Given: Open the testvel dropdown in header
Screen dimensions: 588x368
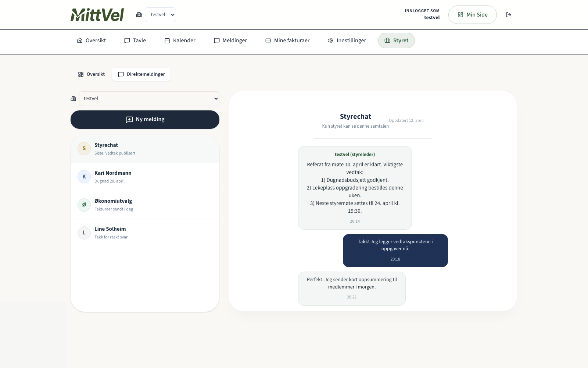Looking at the screenshot, I should point(161,15).
